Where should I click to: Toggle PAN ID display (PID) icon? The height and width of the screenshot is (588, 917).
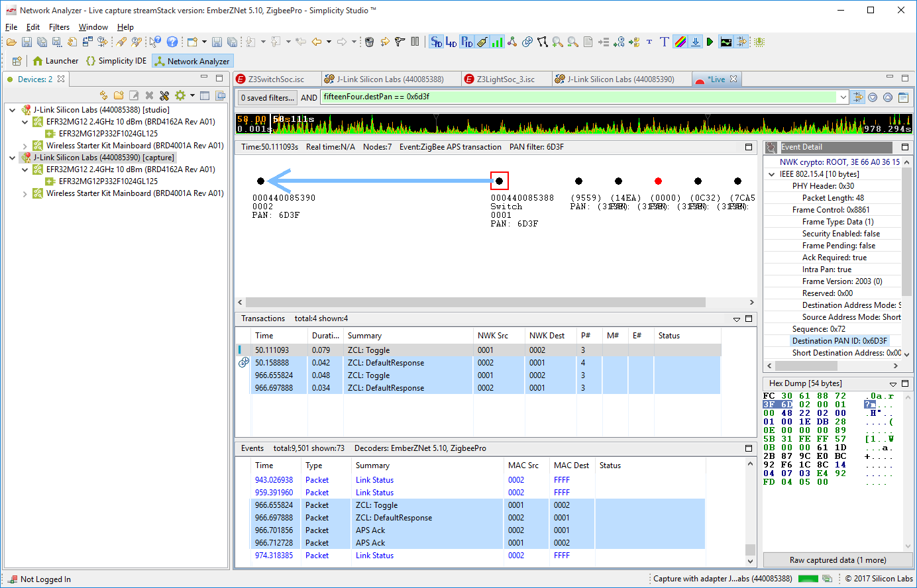pos(466,42)
